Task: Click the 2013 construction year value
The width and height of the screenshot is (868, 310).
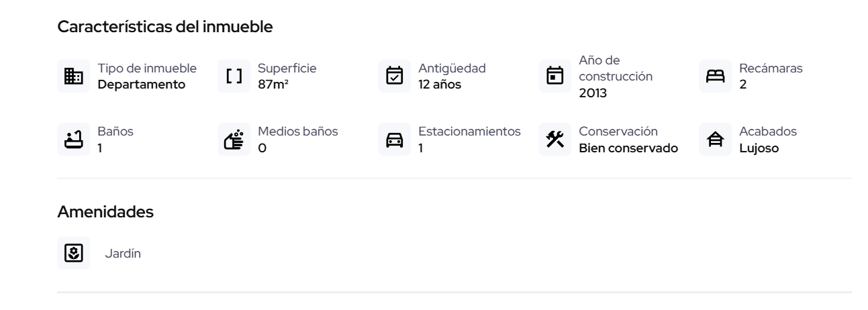Action: tap(593, 93)
